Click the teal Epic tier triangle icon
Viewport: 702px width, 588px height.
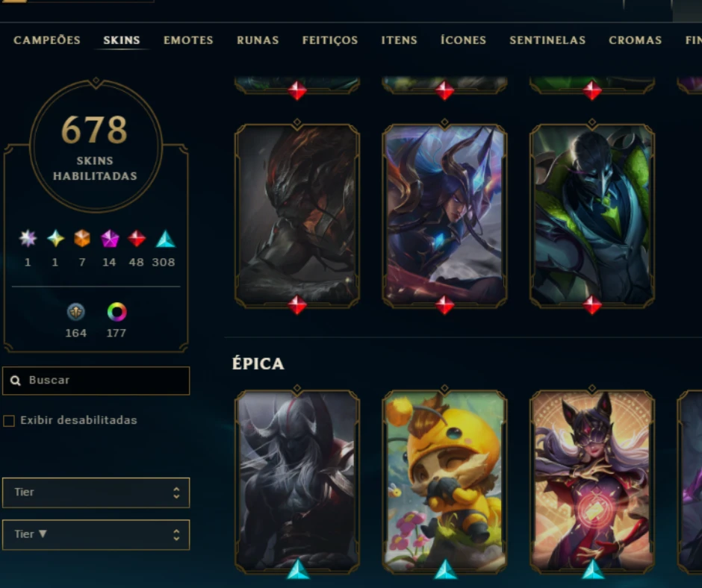pos(165,239)
